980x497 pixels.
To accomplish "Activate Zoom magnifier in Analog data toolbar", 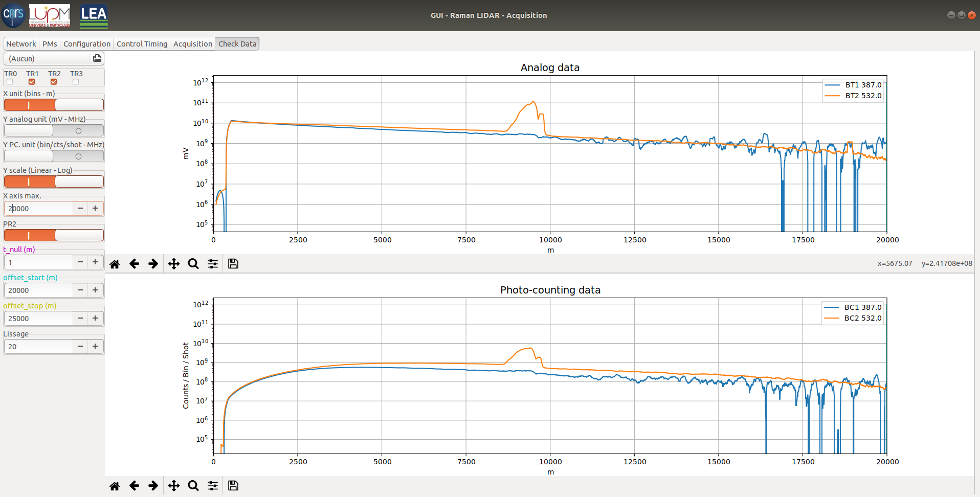I will pyautogui.click(x=193, y=264).
